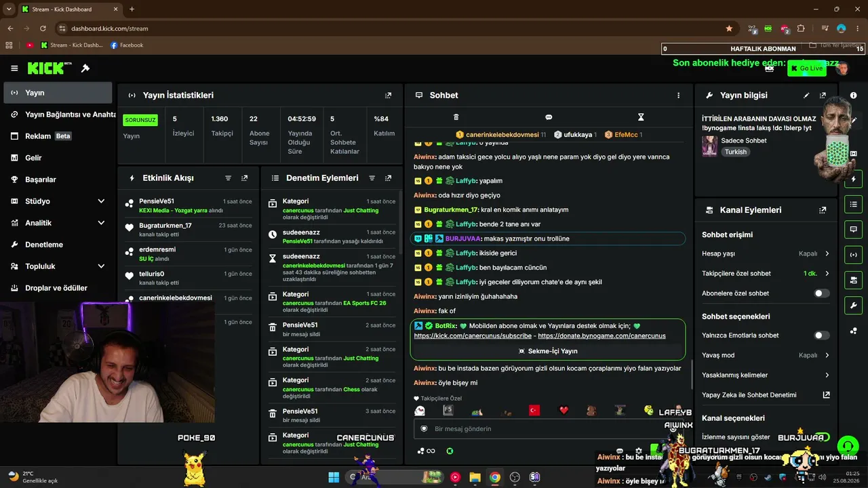Screen dimensions: 868x488
Task: Open the kick.com/canercunus/subscribe link
Action: pos(473,336)
